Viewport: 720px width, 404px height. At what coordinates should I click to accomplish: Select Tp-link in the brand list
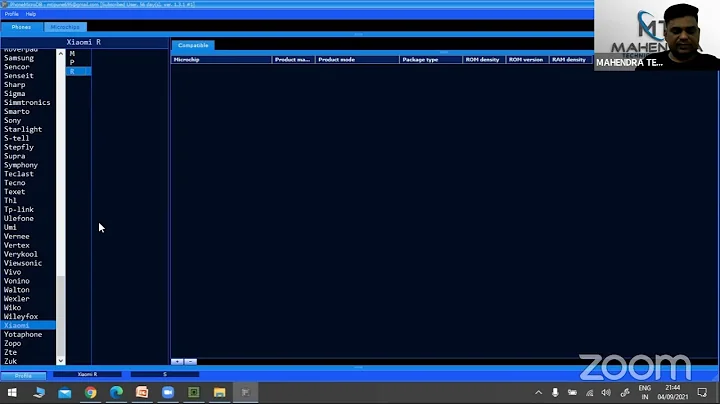pos(19,209)
